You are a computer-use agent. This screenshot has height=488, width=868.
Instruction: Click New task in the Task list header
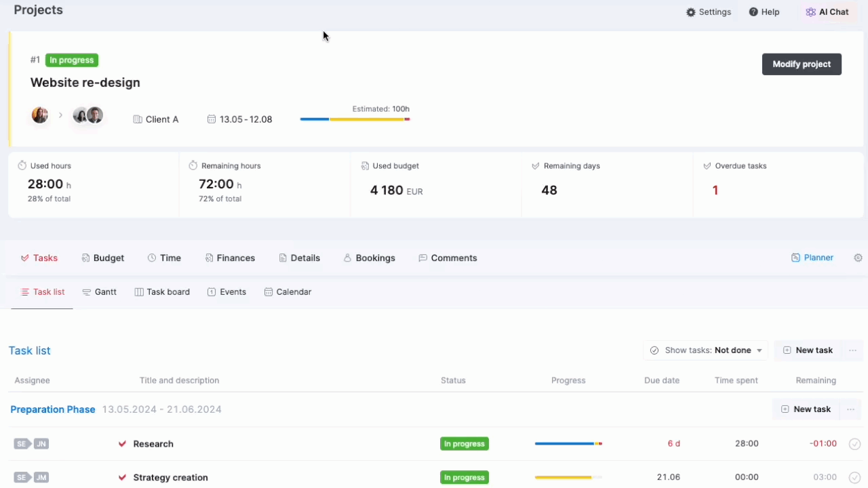(x=808, y=350)
